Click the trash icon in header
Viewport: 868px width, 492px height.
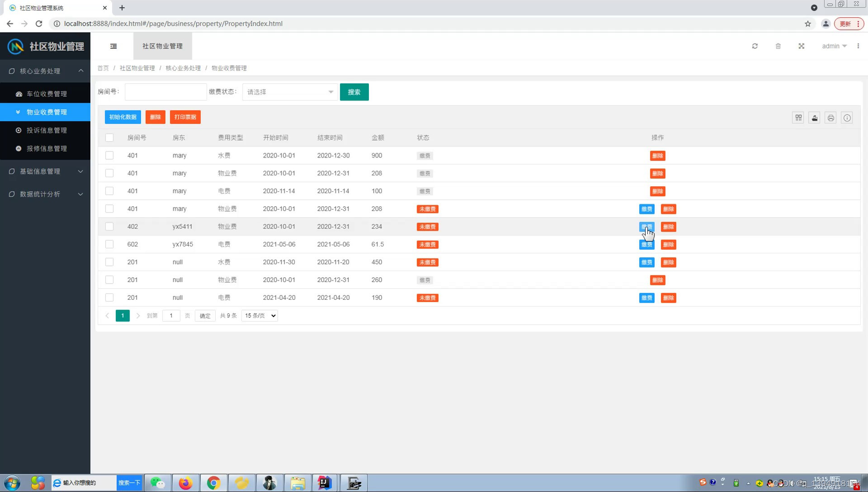point(778,46)
